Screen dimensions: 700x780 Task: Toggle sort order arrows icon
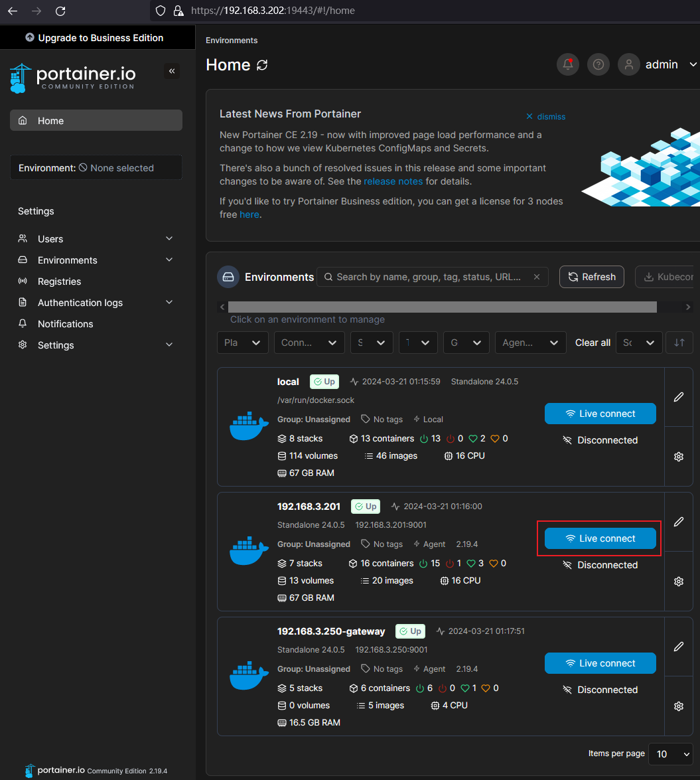click(x=679, y=343)
